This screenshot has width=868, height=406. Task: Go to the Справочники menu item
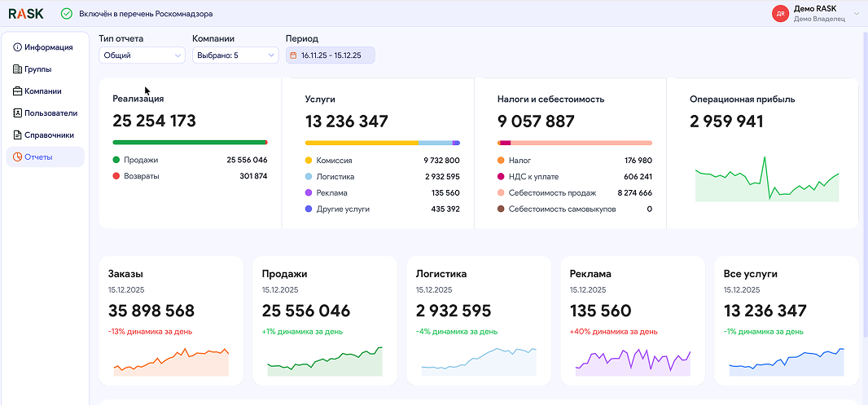[x=49, y=135]
